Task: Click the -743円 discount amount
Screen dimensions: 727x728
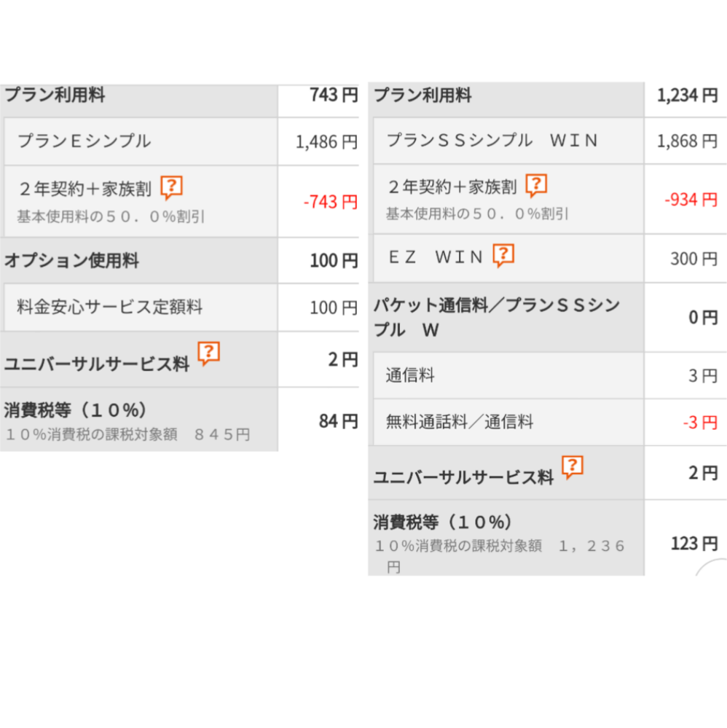Action: tap(331, 202)
